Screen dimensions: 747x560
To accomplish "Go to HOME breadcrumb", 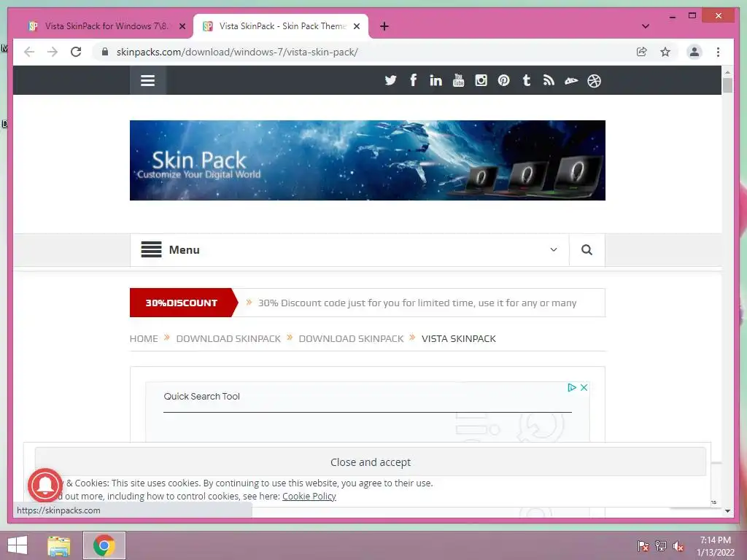I will (x=144, y=338).
